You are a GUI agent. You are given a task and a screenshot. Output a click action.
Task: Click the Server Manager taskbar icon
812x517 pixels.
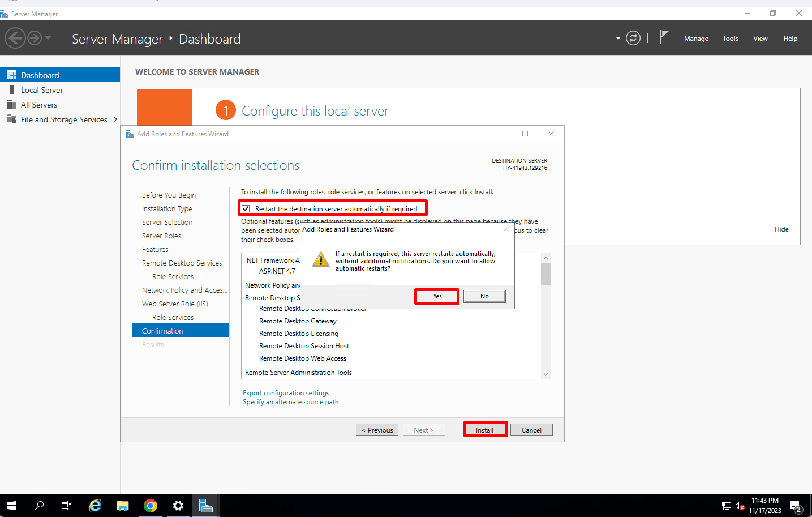[x=205, y=505]
